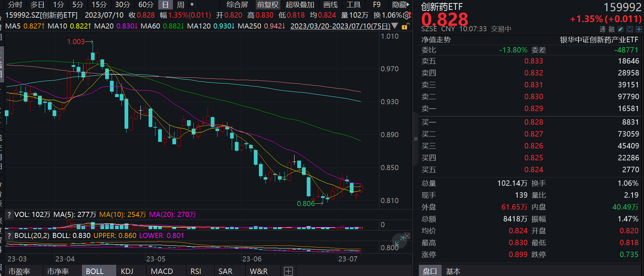Switch to the KDJ indicator tab
This screenshot has width=644, height=276.
coord(127,271)
